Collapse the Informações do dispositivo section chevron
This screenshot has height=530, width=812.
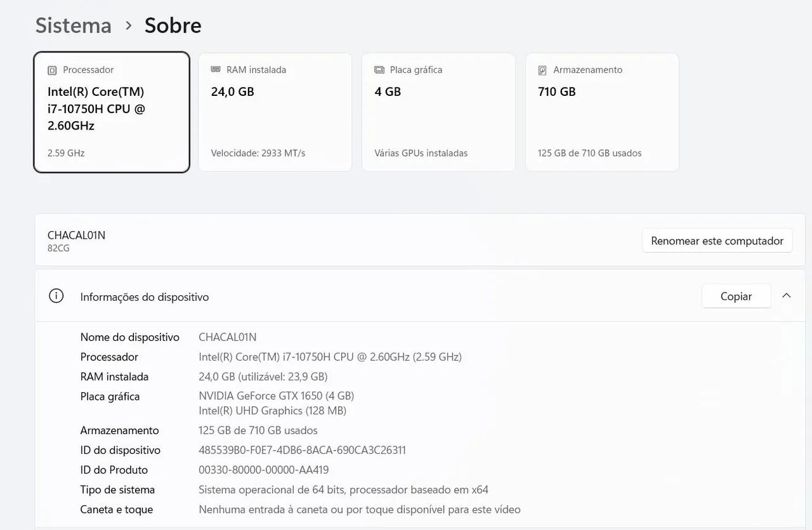787,296
